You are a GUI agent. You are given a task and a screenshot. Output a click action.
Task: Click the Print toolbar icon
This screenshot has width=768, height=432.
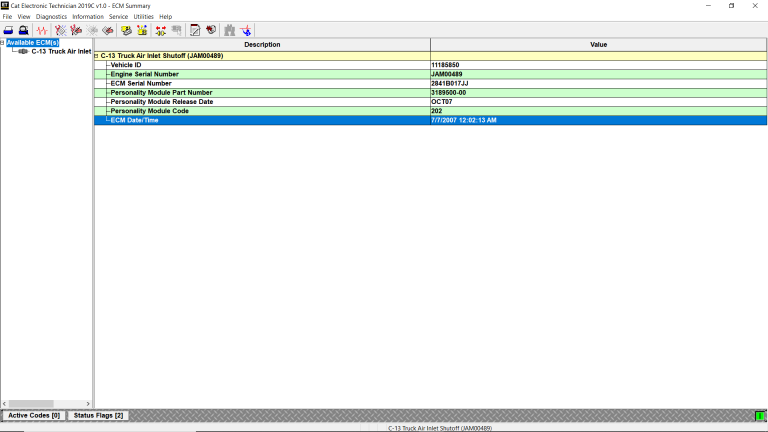(8, 30)
